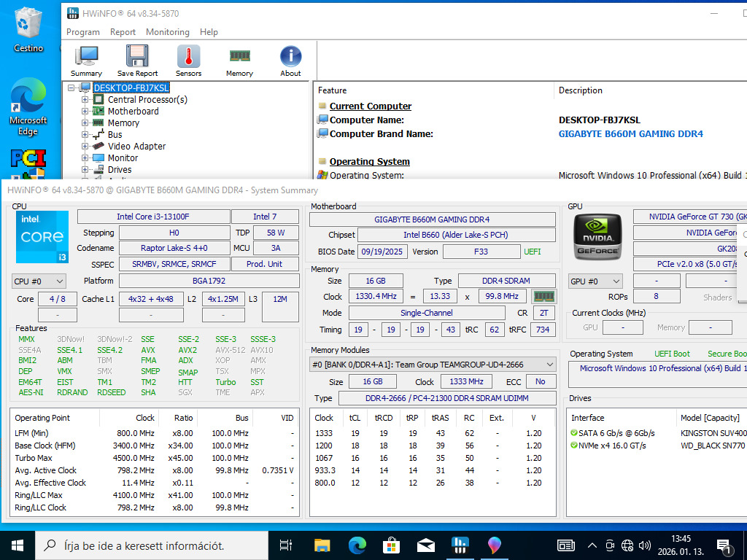Screen dimensions: 747x560
Task: Switch to HWiNFO taskbar icon
Action: tap(460, 545)
